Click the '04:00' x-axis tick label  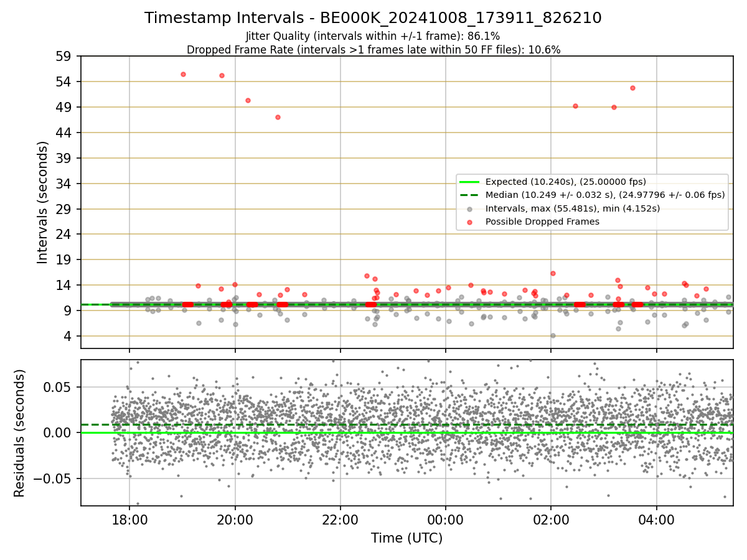(657, 520)
